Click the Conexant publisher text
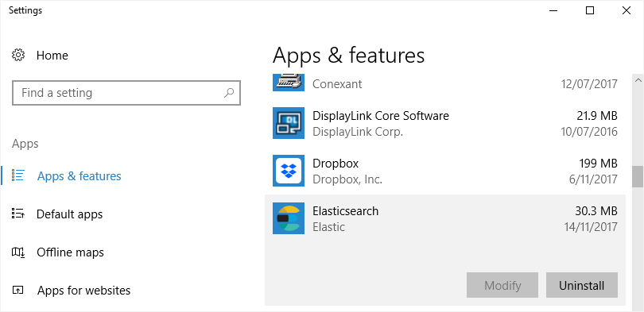This screenshot has width=644, height=312. (337, 84)
